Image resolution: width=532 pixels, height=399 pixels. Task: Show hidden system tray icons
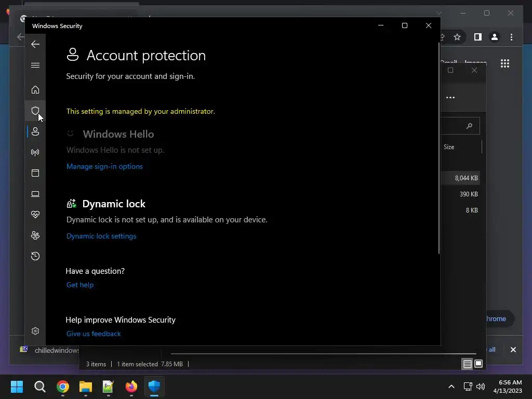point(451,387)
